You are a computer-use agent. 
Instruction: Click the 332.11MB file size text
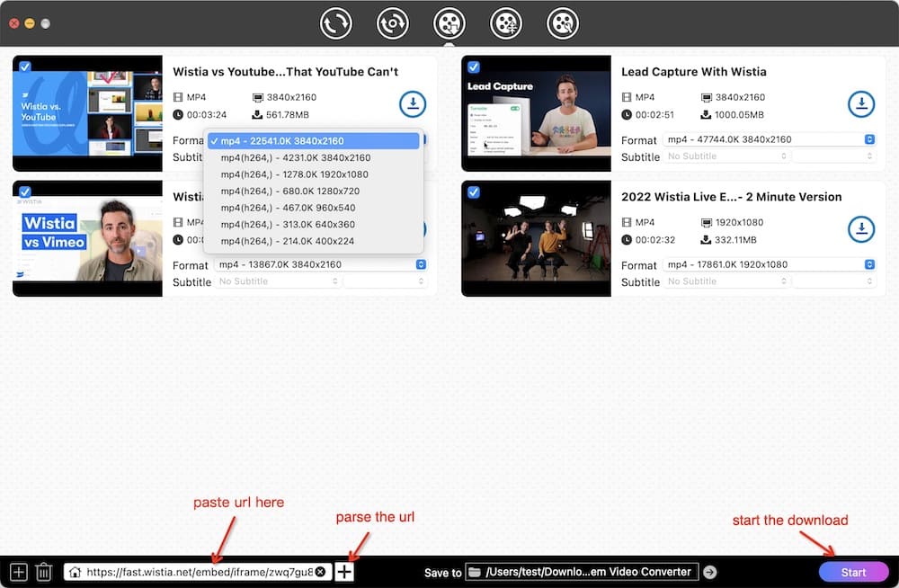[x=735, y=240]
